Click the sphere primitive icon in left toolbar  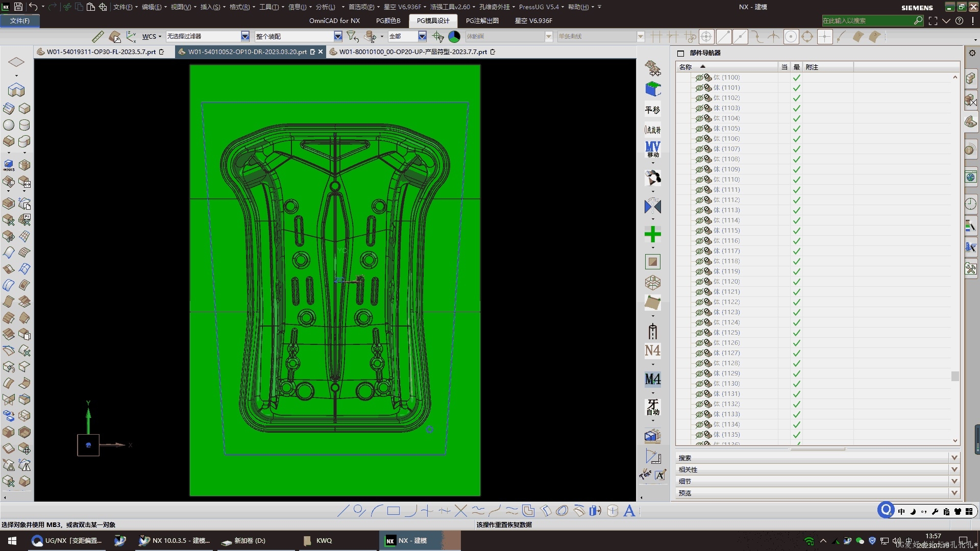coord(9,125)
